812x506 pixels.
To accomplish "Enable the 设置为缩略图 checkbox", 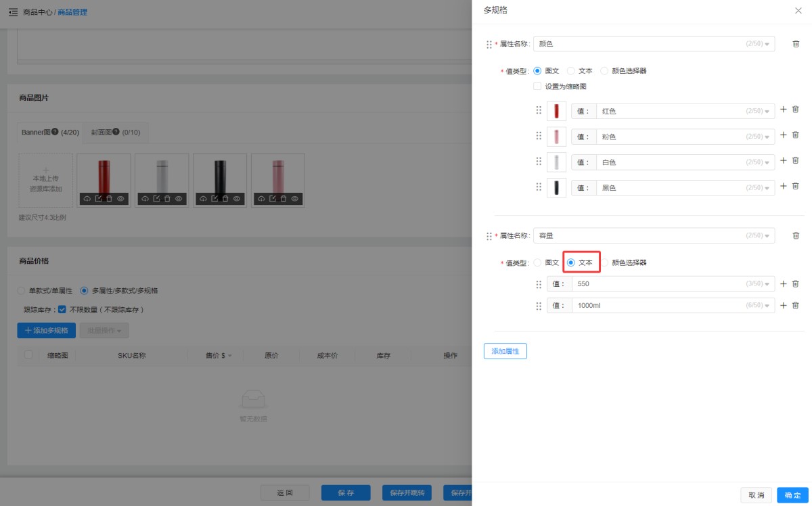I will click(x=537, y=86).
